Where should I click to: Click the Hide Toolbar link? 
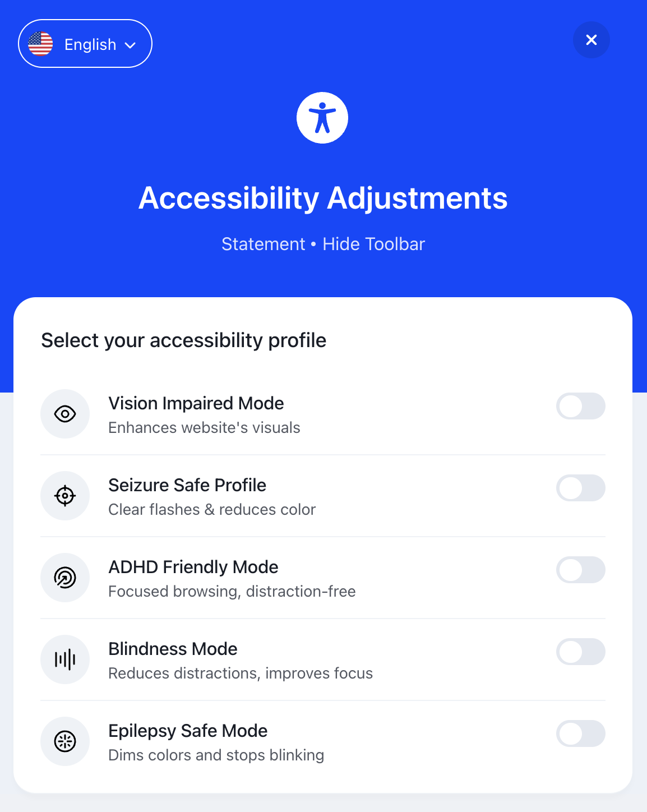[374, 244]
